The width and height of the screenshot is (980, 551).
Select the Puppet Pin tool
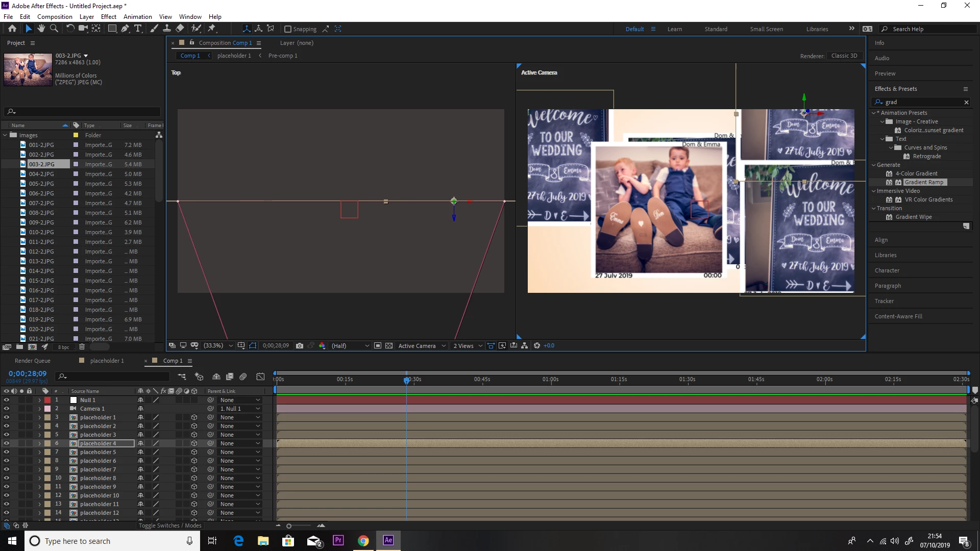pyautogui.click(x=212, y=29)
